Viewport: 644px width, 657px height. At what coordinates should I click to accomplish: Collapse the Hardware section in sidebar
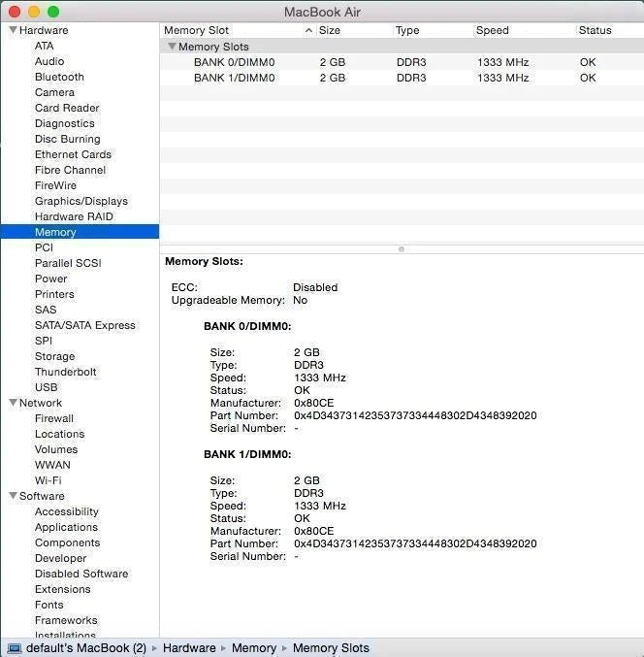tap(13, 30)
